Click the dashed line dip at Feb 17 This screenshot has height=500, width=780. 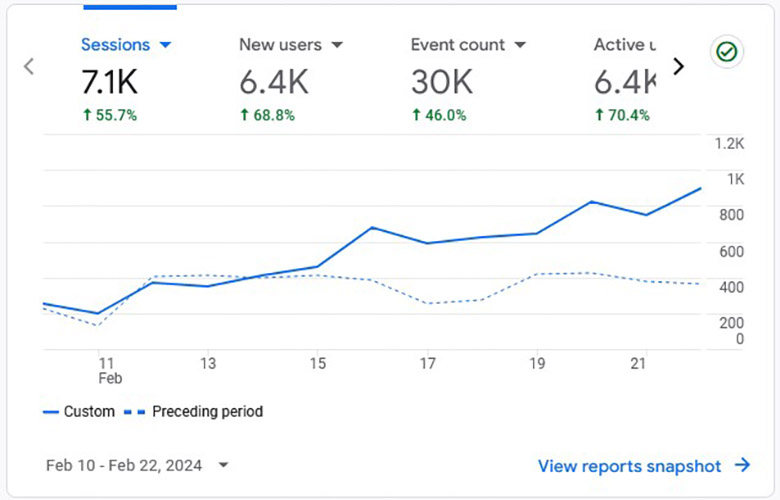[x=427, y=303]
